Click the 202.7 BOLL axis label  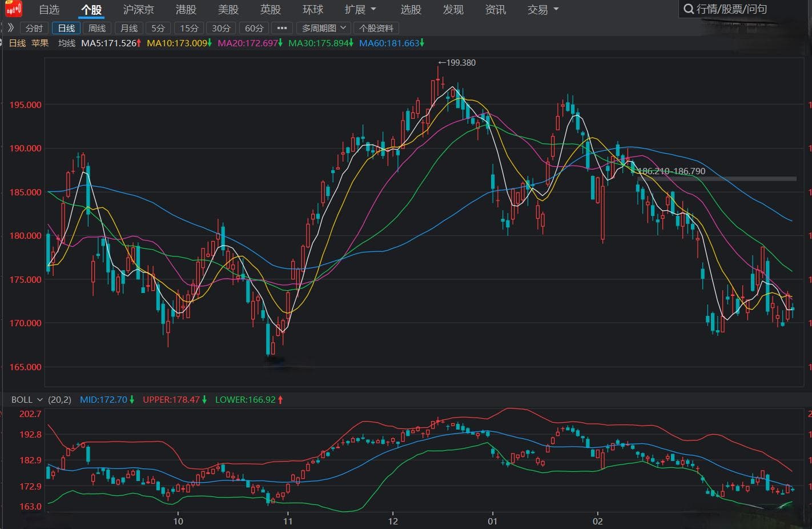click(x=30, y=414)
